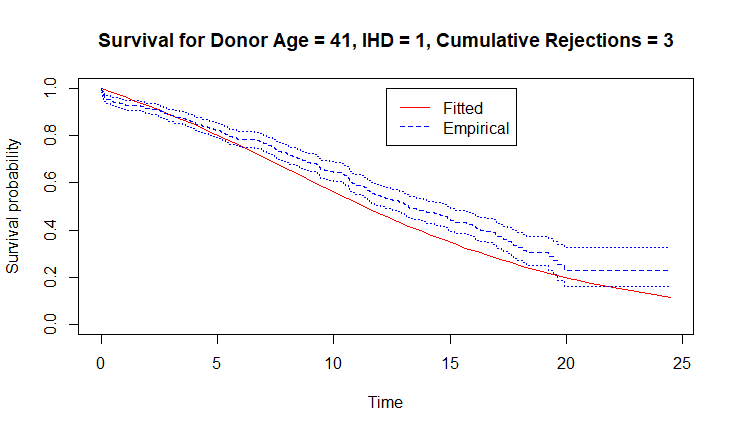This screenshot has width=734, height=432.
Task: Click the "Time" x-axis label
Action: coord(385,402)
